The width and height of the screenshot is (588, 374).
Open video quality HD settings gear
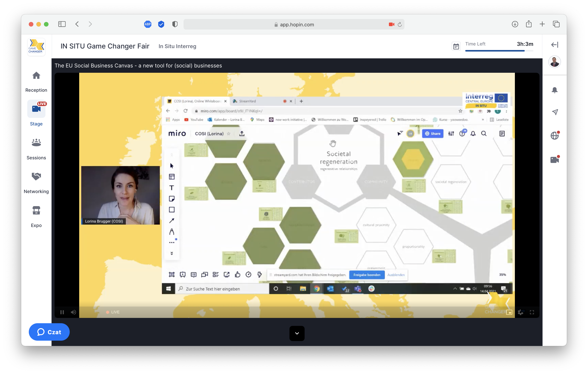pos(521,312)
